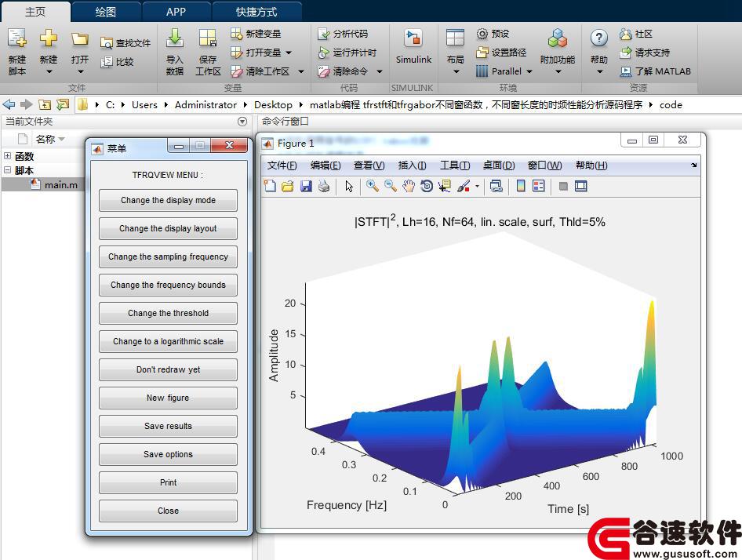Click Desktop in the address path

point(273,104)
